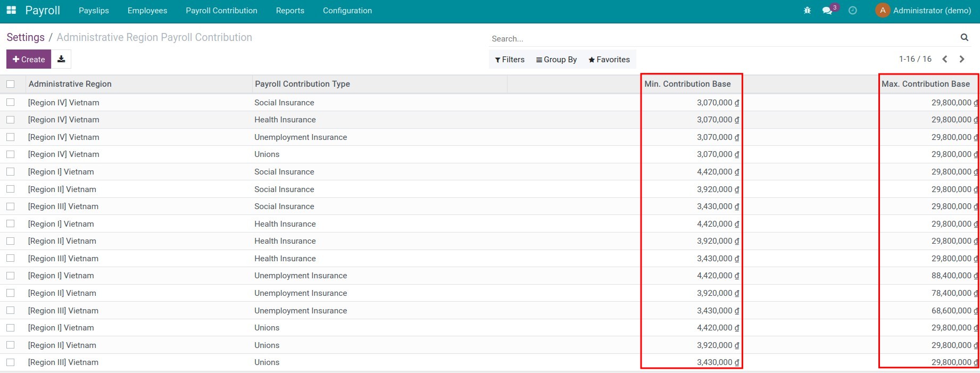980x373 pixels.
Task: Expand the Favorites dropdown
Action: pyautogui.click(x=609, y=60)
